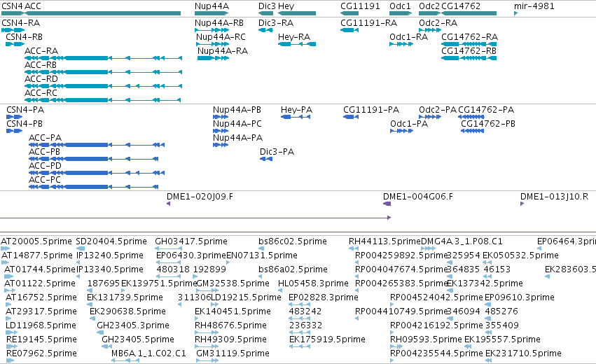Select the GM31119.5prime EST label
The height and width of the screenshot is (364, 596).
point(233,353)
